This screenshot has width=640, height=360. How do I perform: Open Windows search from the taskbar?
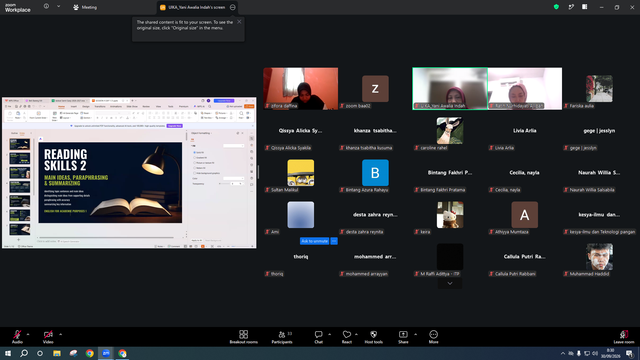24,353
